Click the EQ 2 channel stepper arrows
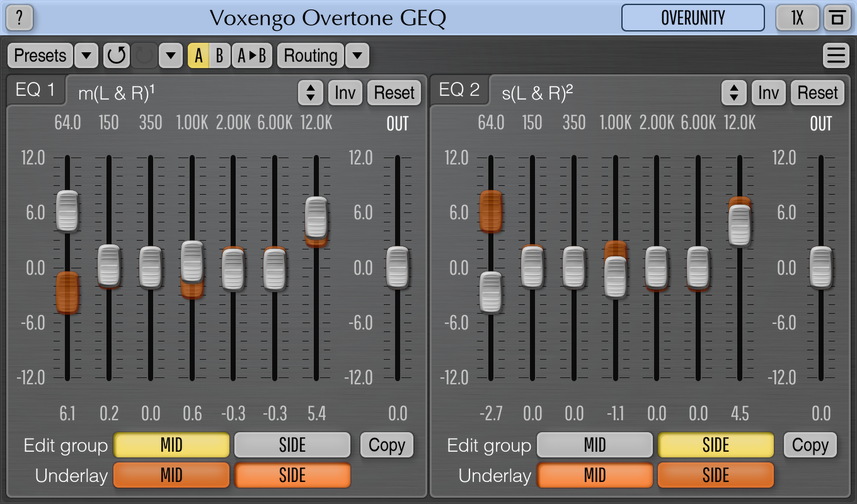This screenshot has width=857, height=504. click(734, 93)
